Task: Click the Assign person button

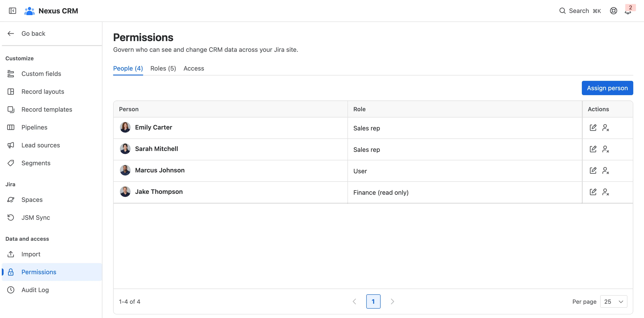Action: pyautogui.click(x=607, y=88)
